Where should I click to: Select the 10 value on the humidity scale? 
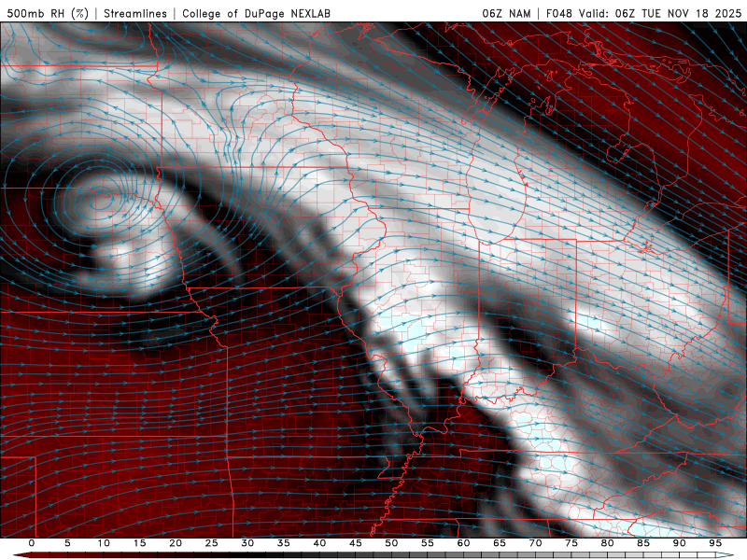pos(104,543)
